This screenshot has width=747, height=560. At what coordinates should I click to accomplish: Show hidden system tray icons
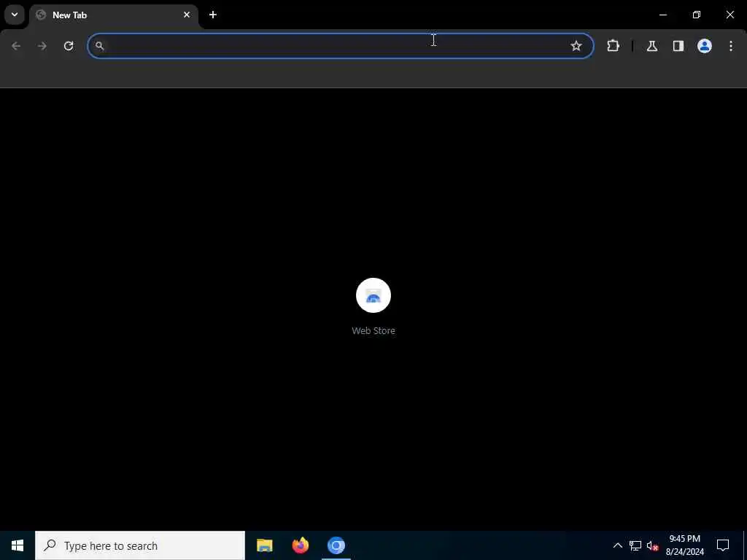617,545
